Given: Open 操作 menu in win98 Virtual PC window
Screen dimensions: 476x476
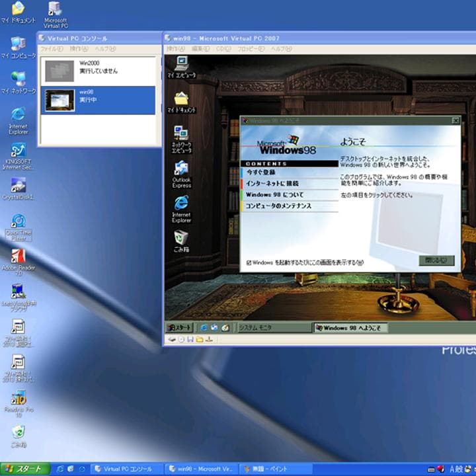Looking at the screenshot, I should coord(175,49).
